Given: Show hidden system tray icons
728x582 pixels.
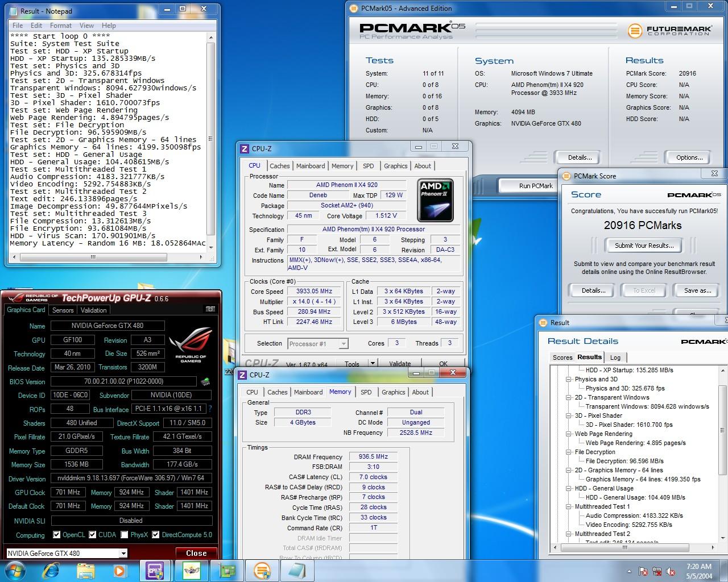Looking at the screenshot, I should click(629, 571).
